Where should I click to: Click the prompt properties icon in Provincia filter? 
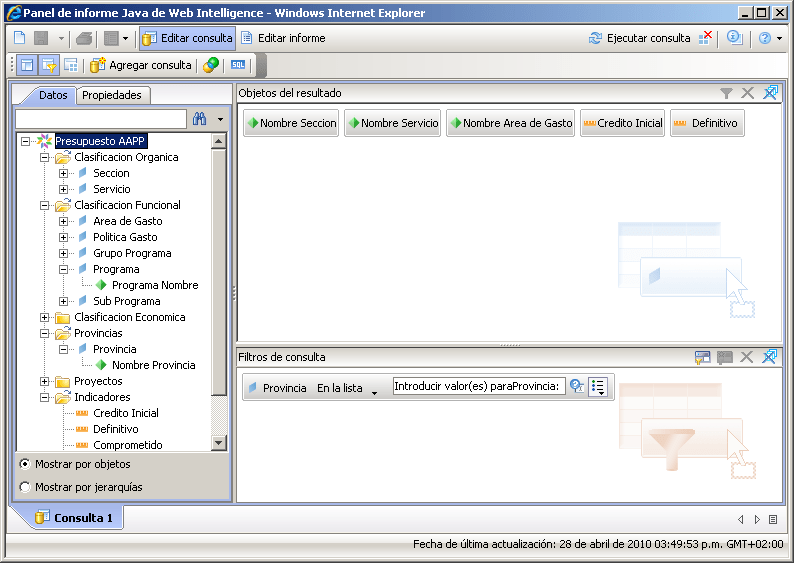[577, 387]
